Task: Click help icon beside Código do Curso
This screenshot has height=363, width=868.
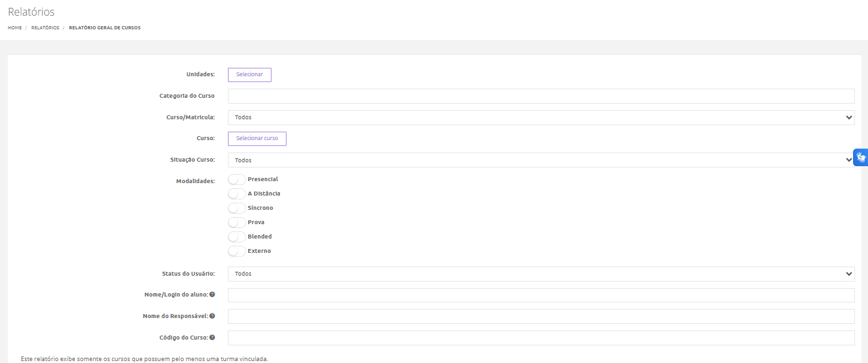Action: (212, 338)
